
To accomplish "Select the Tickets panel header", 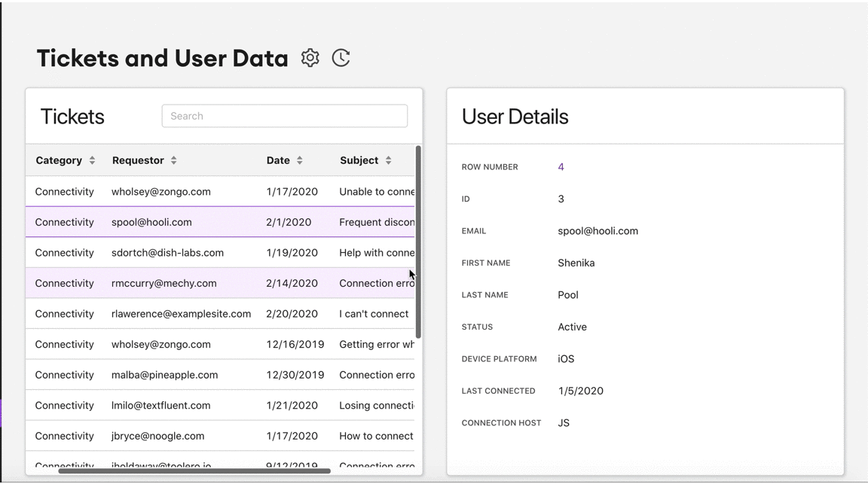I will [x=72, y=116].
